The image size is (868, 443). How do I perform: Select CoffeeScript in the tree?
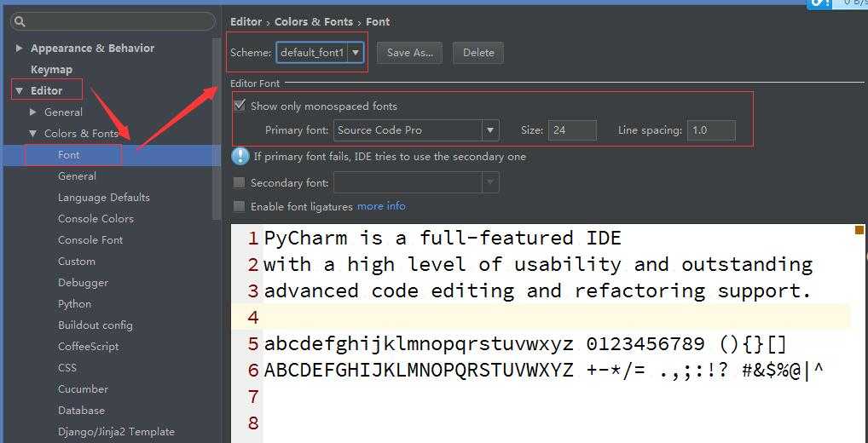(88, 346)
